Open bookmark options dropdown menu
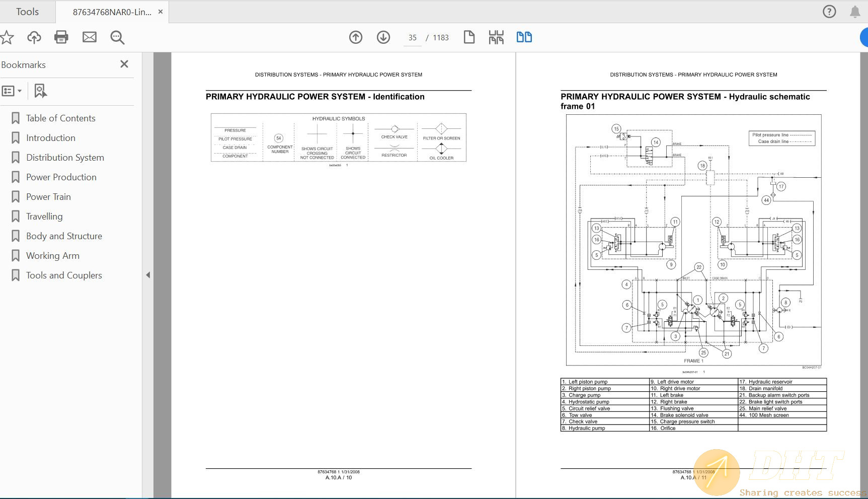This screenshot has width=868, height=499. pyautogui.click(x=12, y=91)
